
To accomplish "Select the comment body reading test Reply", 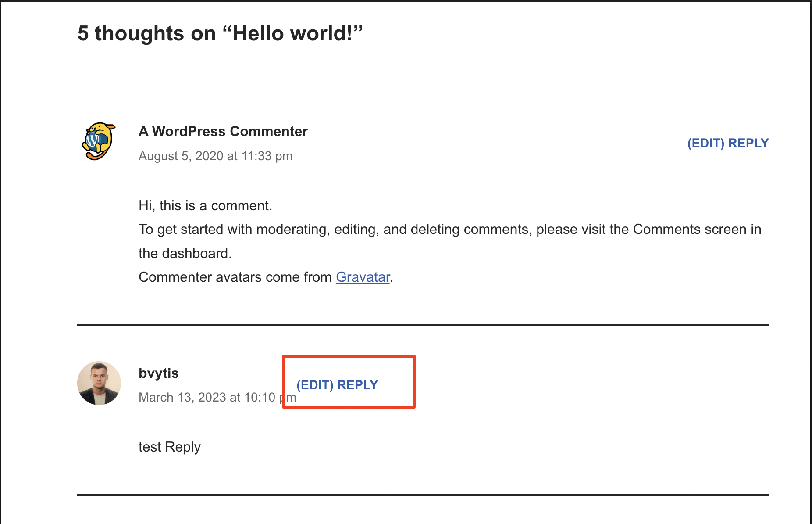I will pyautogui.click(x=169, y=446).
